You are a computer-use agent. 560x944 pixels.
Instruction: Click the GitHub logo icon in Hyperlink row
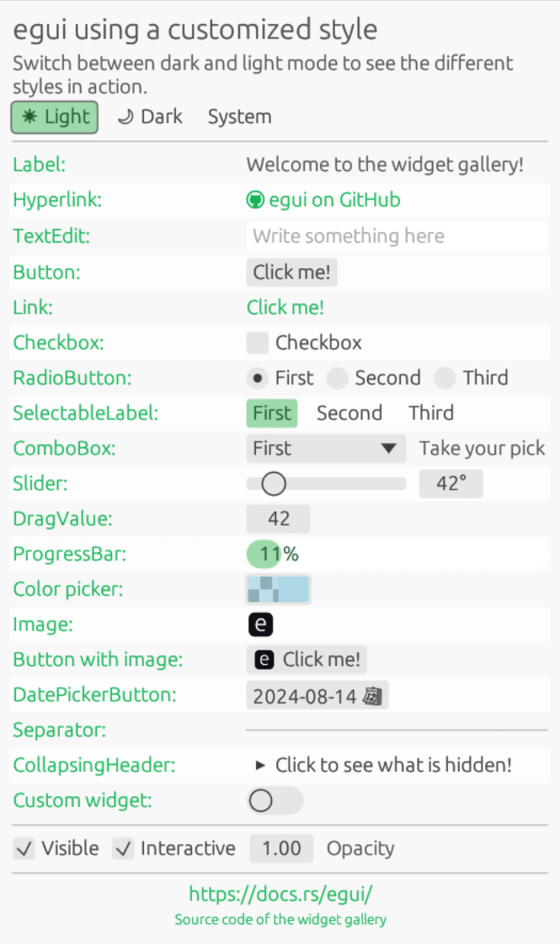click(x=255, y=200)
